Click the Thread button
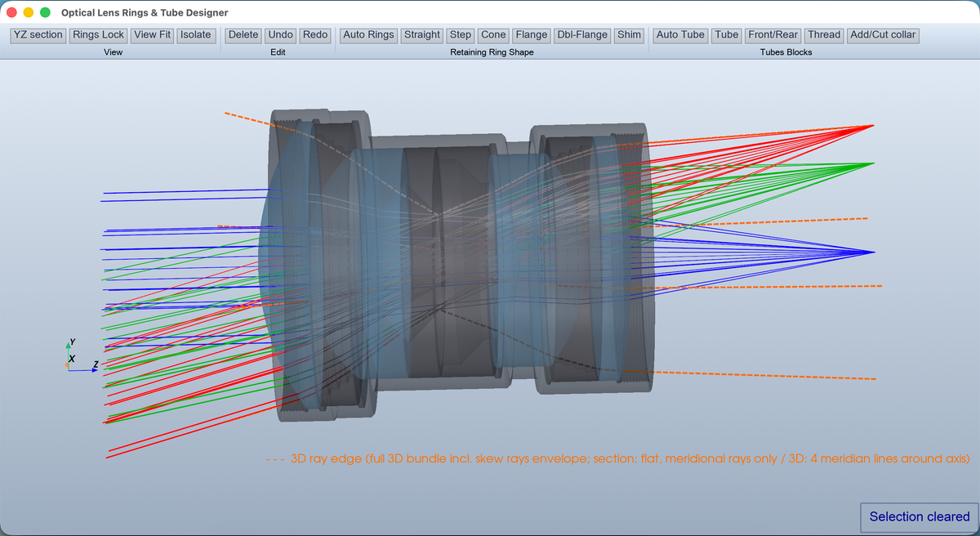980x536 pixels. [824, 35]
